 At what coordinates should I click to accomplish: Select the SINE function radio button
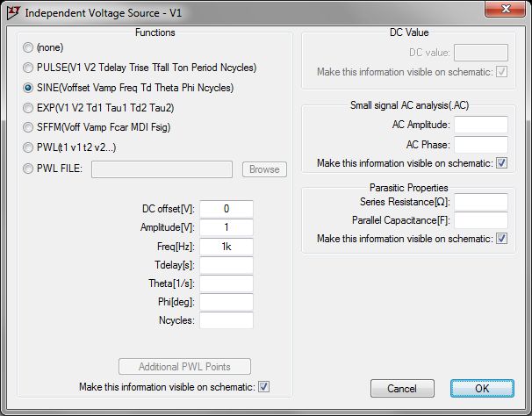point(28,88)
